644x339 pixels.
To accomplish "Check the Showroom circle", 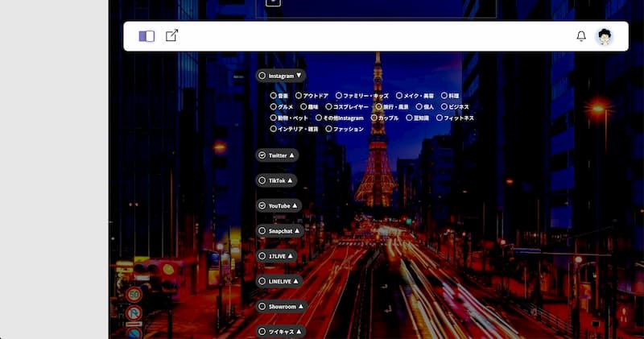I will [x=262, y=307].
